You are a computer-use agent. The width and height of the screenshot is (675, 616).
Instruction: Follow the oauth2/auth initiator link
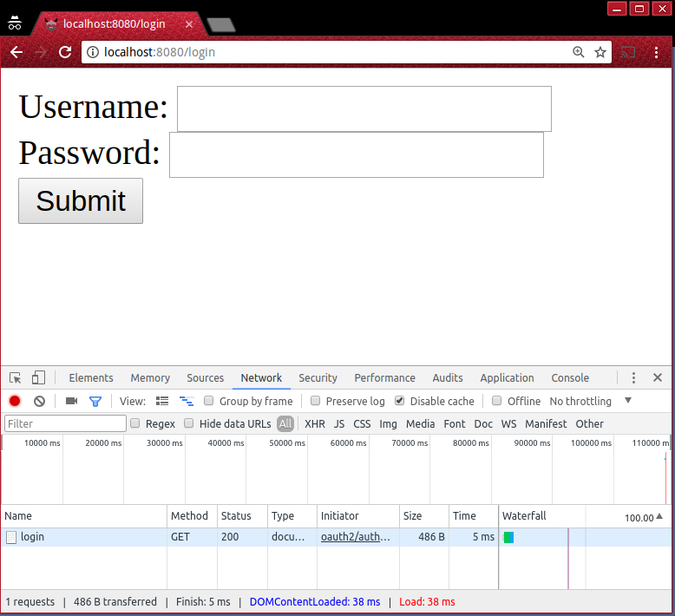pyautogui.click(x=355, y=537)
